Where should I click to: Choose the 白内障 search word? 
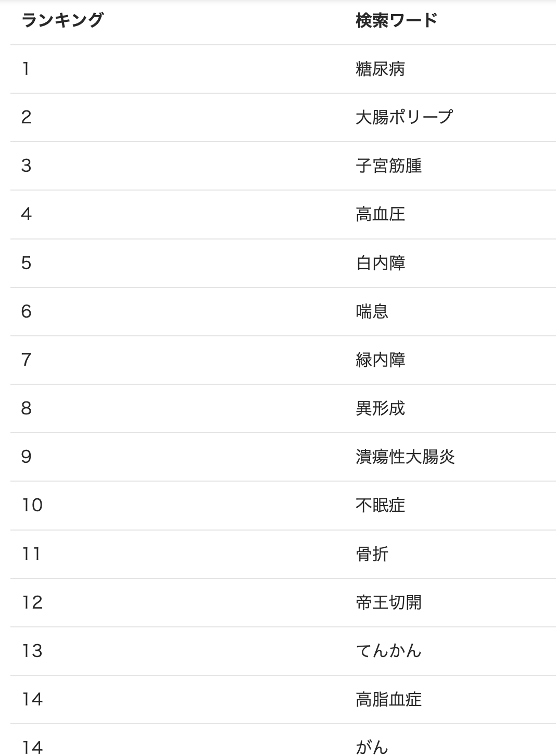pyautogui.click(x=380, y=263)
